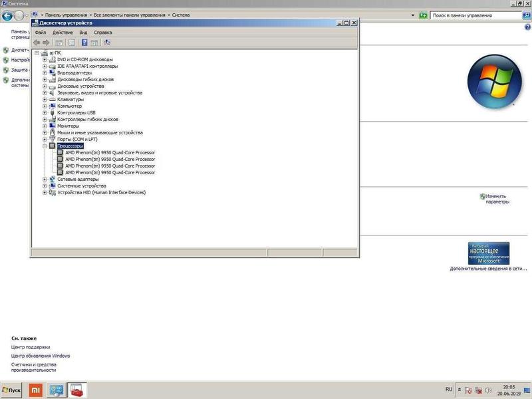Open Дополнительные сведения в сети link
The image size is (532, 399).
[x=489, y=269]
